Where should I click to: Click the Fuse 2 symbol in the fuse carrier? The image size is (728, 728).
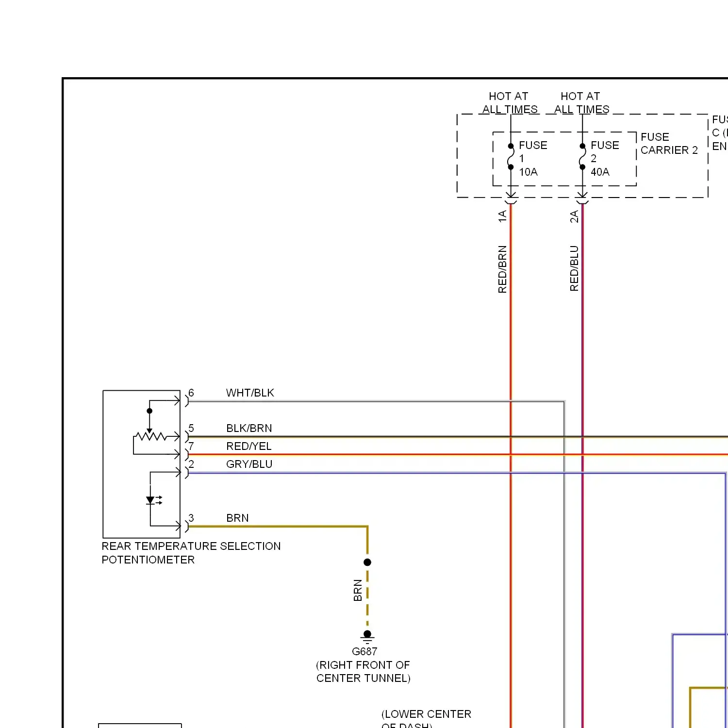point(582,156)
